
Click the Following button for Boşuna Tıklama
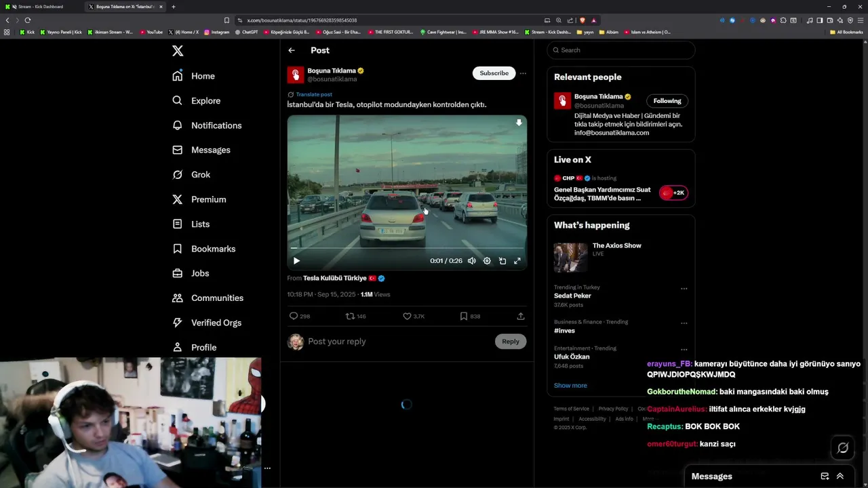667,101
